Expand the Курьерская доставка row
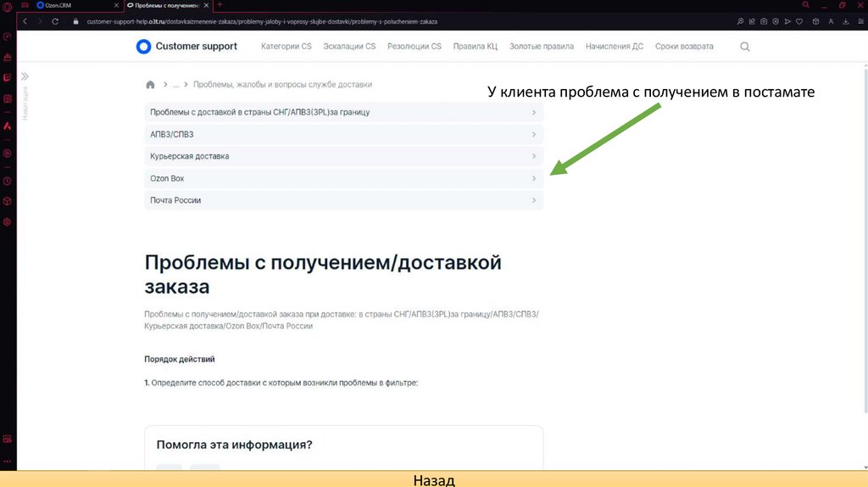Screen dimensions: 868x487 pos(344,156)
